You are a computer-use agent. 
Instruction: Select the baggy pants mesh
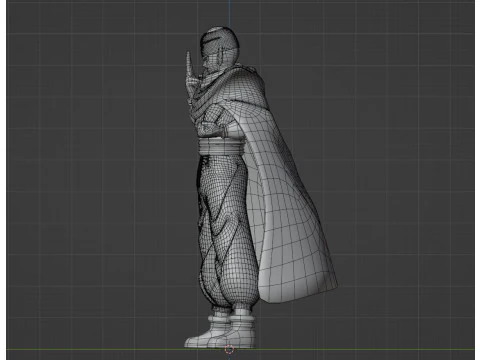(227, 233)
